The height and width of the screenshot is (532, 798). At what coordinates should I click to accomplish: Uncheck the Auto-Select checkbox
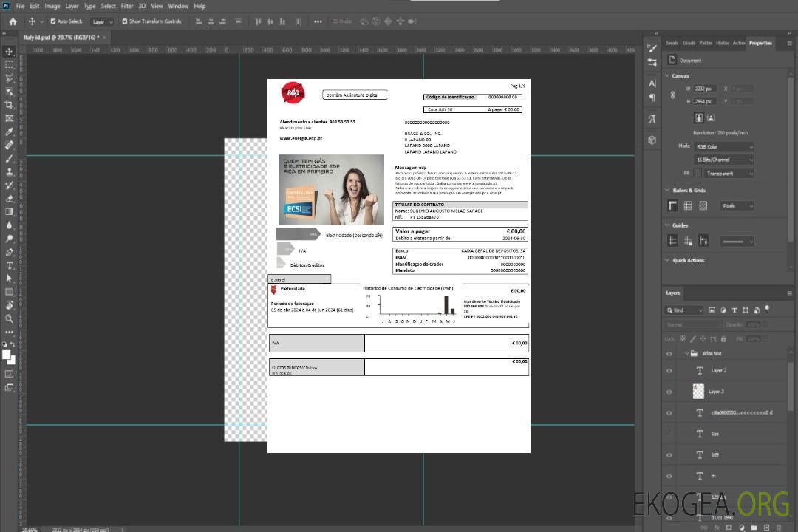[52, 21]
